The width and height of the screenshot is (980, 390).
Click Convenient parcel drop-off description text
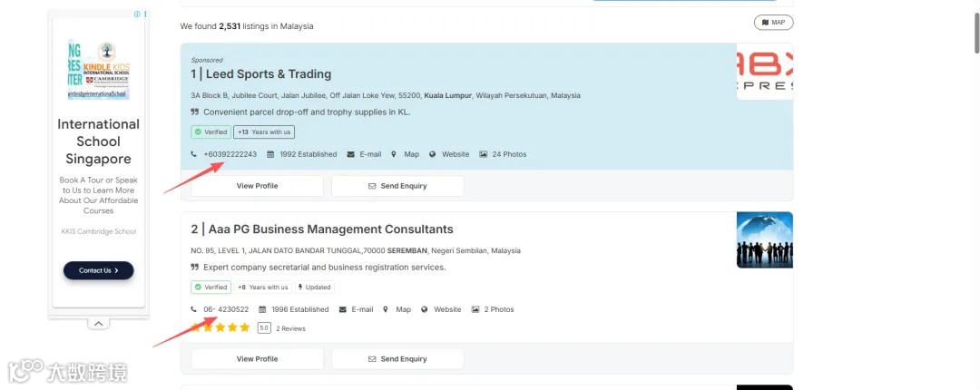[x=307, y=112]
